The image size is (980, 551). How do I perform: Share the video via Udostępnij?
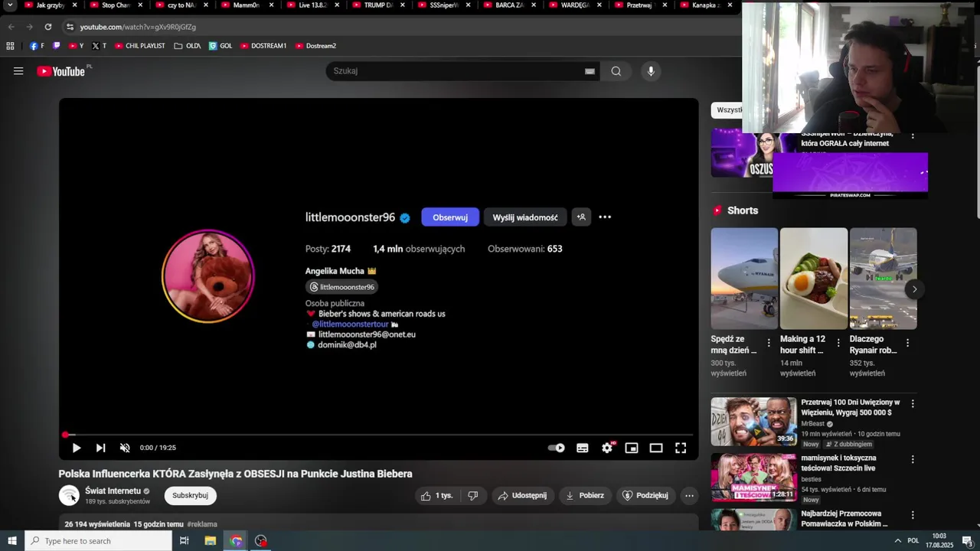pos(523,495)
